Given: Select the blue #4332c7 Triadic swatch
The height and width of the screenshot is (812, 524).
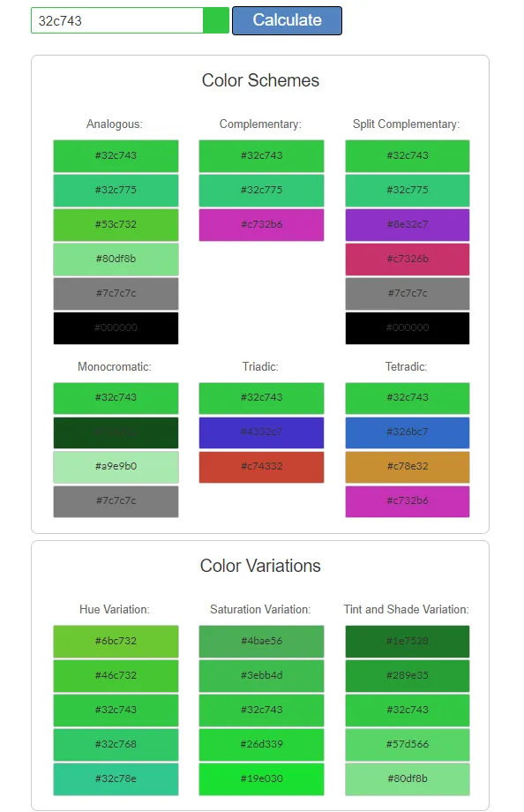Looking at the screenshot, I should click(261, 432).
